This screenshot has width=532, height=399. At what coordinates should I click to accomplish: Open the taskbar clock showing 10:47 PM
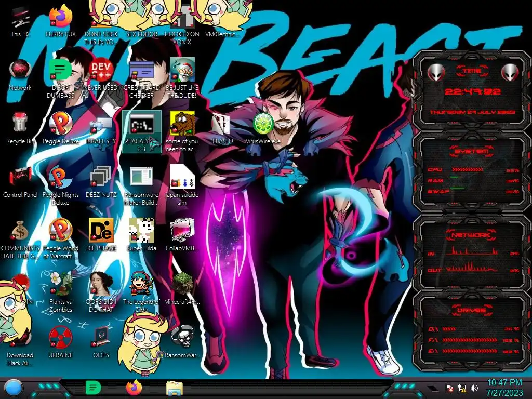click(504, 388)
